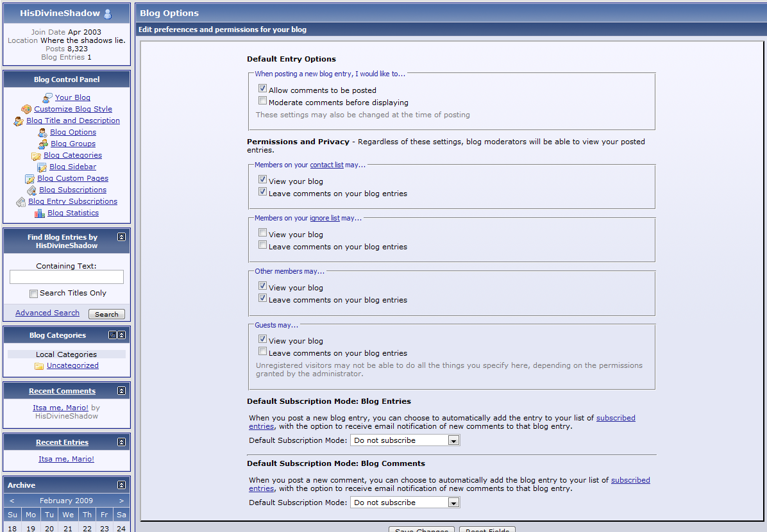
Task: Check Search Titles Only box
Action: click(33, 294)
